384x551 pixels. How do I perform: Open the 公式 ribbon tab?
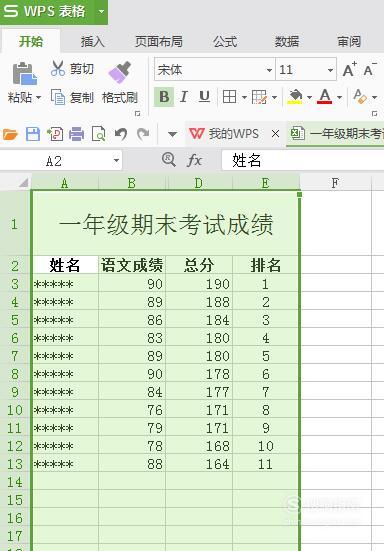[225, 41]
